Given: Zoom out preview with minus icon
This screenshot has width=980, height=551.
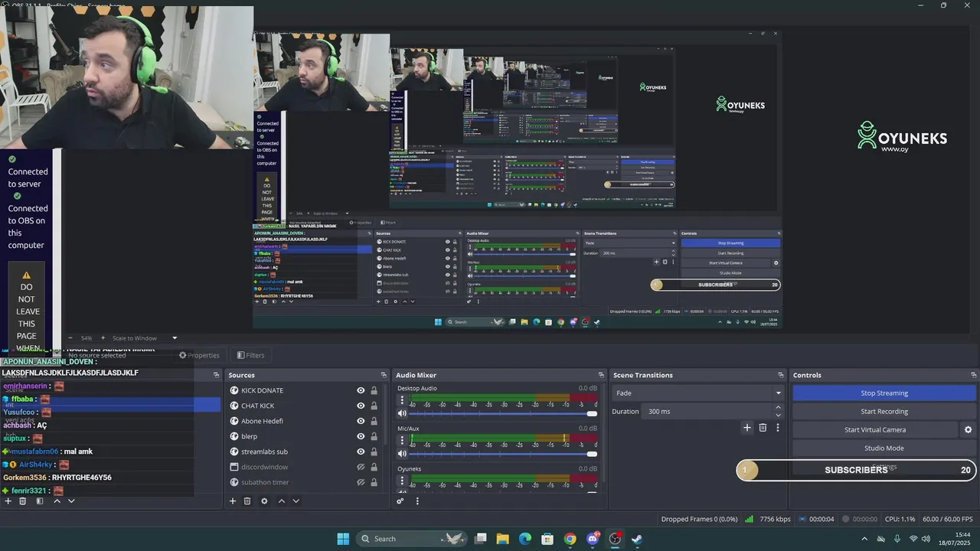Looking at the screenshot, I should click(x=70, y=338).
